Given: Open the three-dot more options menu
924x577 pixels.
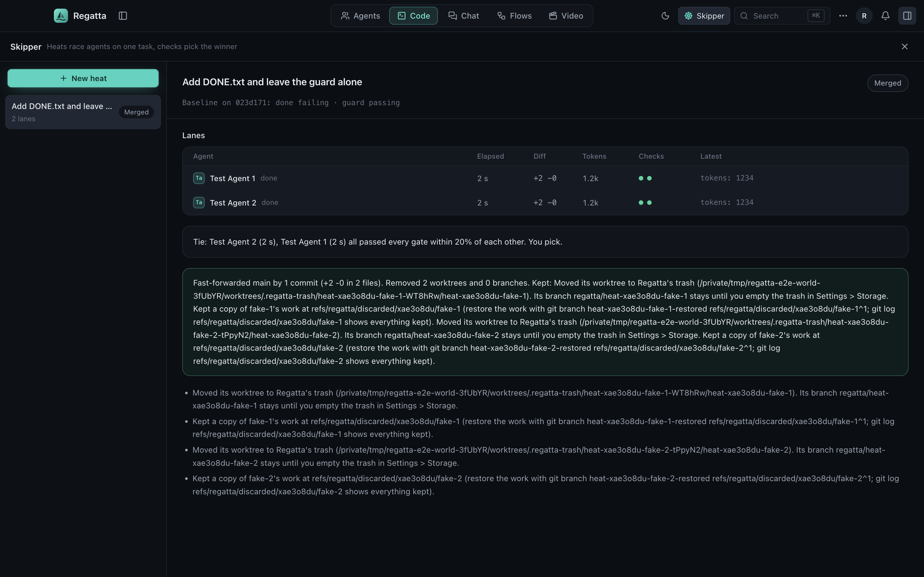Looking at the screenshot, I should coord(843,16).
